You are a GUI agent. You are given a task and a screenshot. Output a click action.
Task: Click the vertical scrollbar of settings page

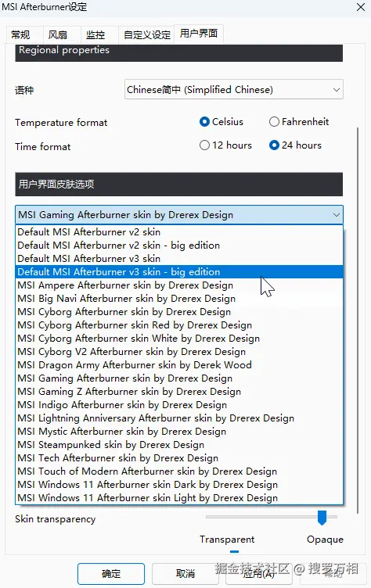[x=358, y=321]
